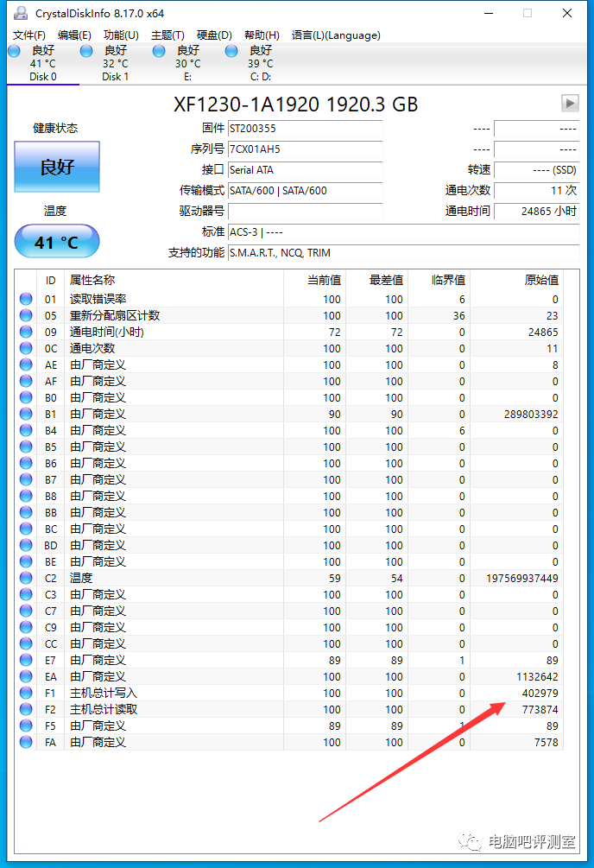Click status orb for attribute 0C row
Screen dimensions: 594x868
click(26, 348)
